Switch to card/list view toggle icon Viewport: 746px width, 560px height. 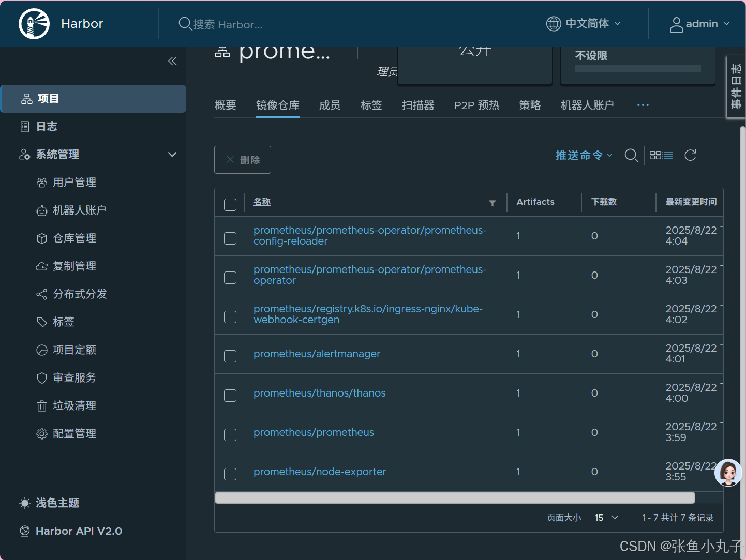[661, 155]
